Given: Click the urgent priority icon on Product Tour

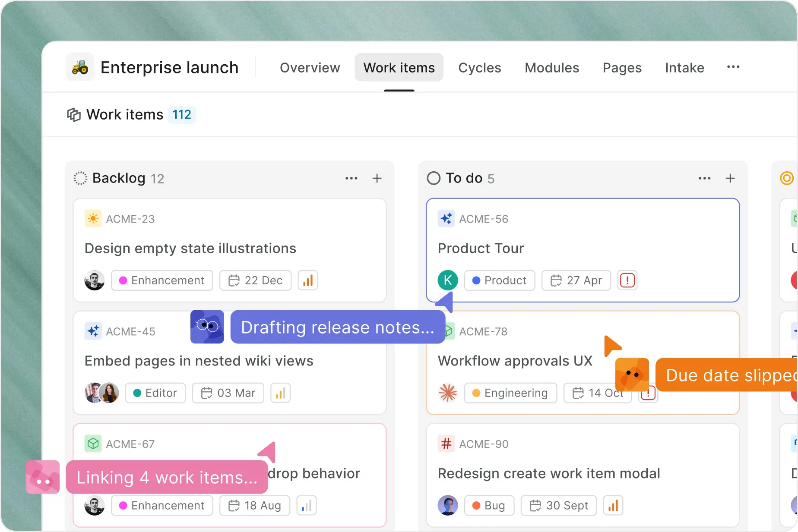Looking at the screenshot, I should pos(627,280).
